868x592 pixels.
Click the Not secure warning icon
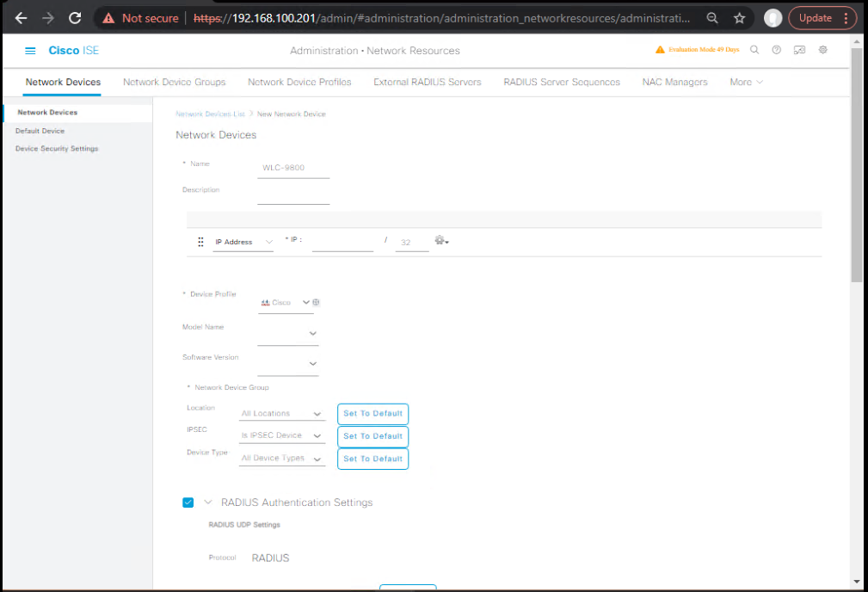click(108, 18)
